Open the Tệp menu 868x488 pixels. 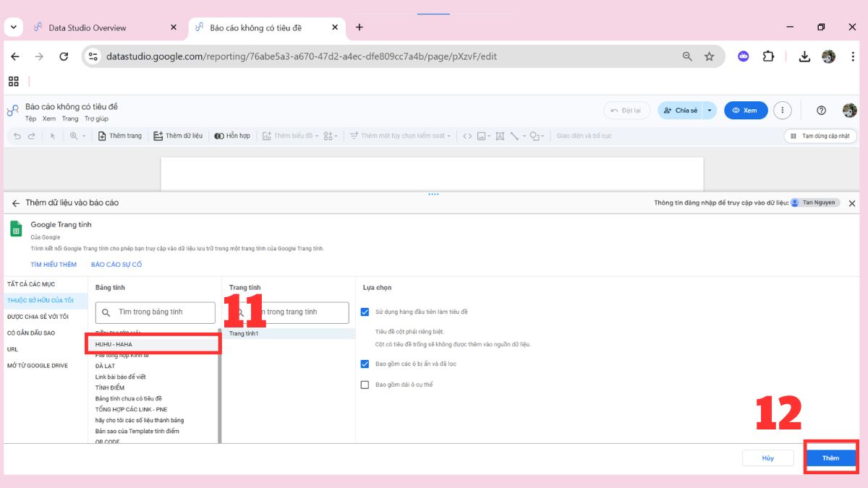coord(30,119)
